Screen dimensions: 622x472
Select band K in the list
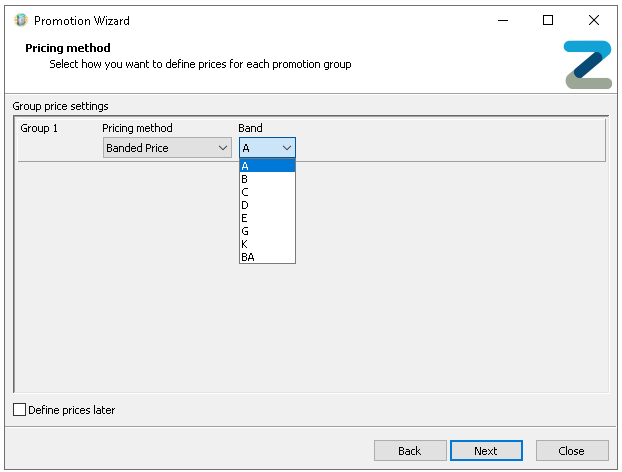(266, 244)
